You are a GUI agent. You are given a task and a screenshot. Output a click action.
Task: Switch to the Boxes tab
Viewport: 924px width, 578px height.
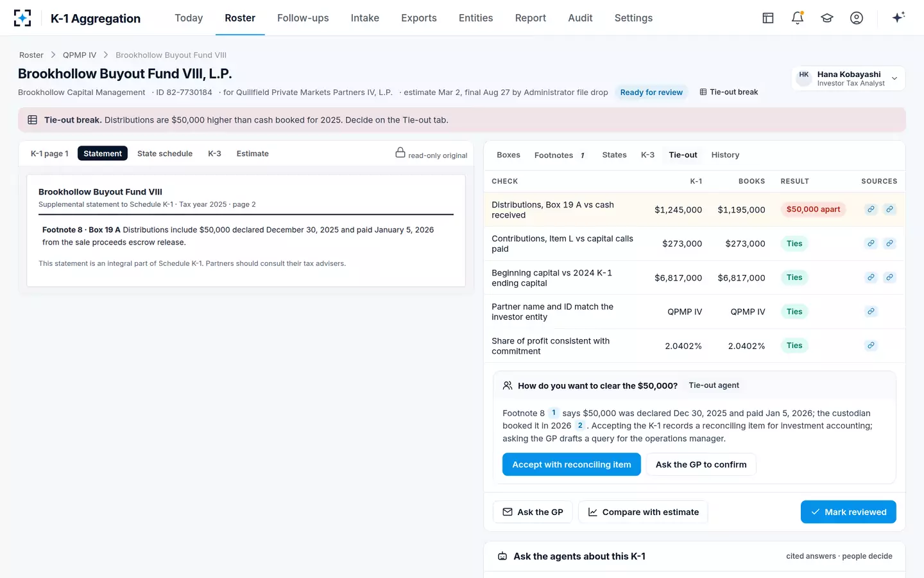point(508,155)
